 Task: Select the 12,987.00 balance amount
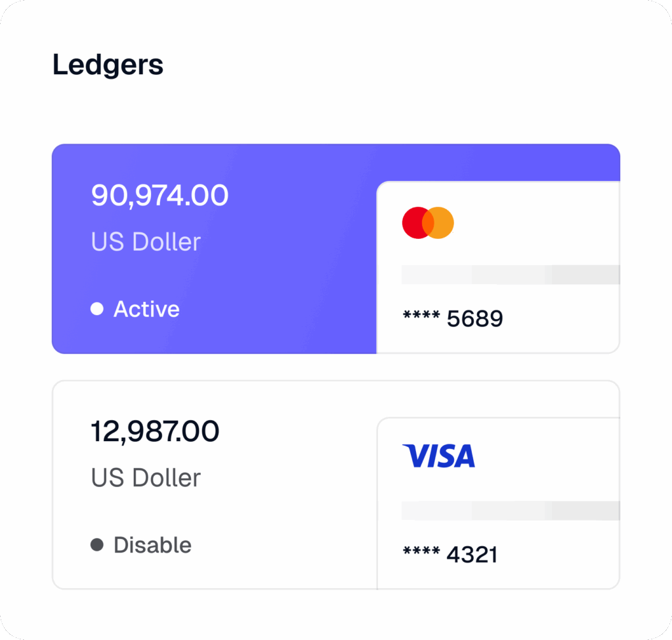tap(155, 432)
